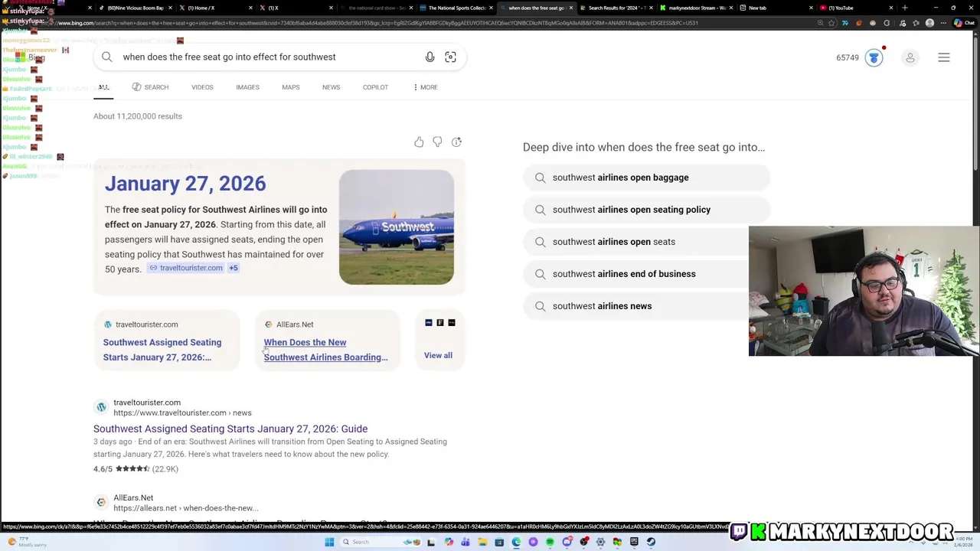Switch to the NEWS tab
Viewport: 980px width, 551px height.
pos(331,87)
